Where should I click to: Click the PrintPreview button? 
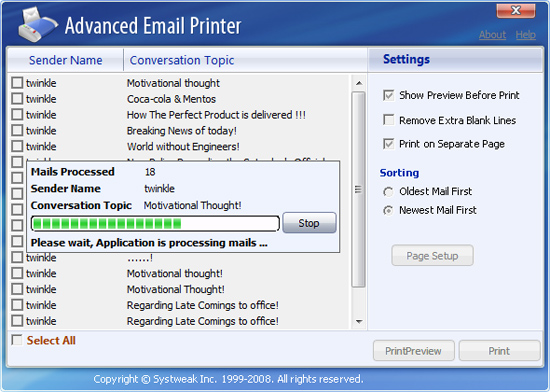click(414, 351)
